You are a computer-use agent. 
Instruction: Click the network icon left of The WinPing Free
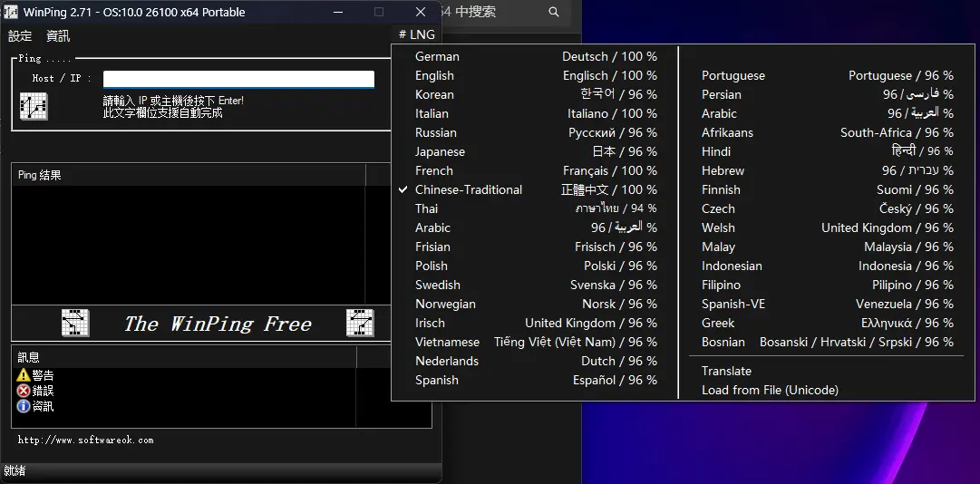point(75,323)
